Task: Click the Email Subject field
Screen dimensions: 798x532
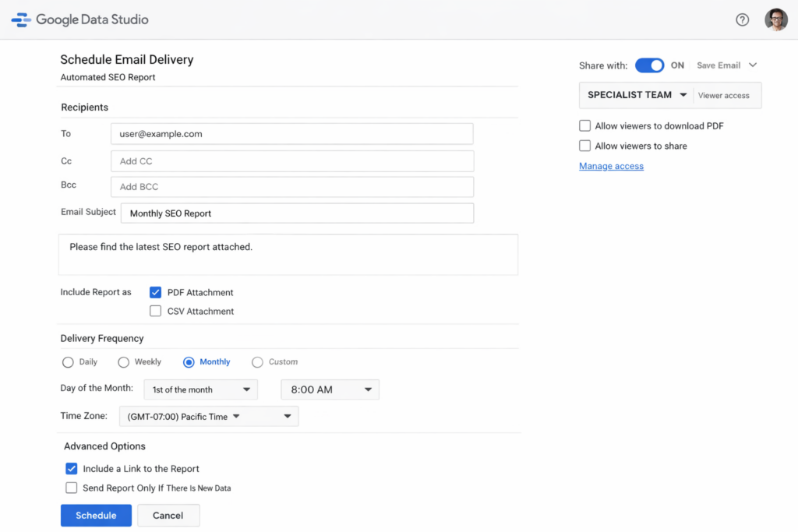Action: [297, 213]
